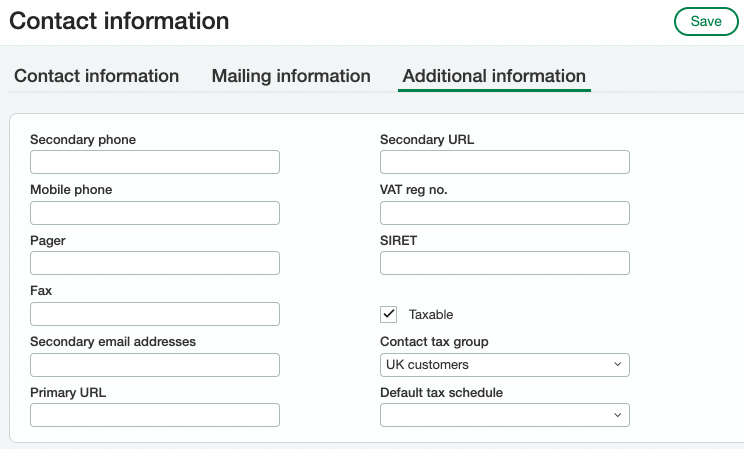
Task: Focus the Secondary phone field
Action: (155, 162)
